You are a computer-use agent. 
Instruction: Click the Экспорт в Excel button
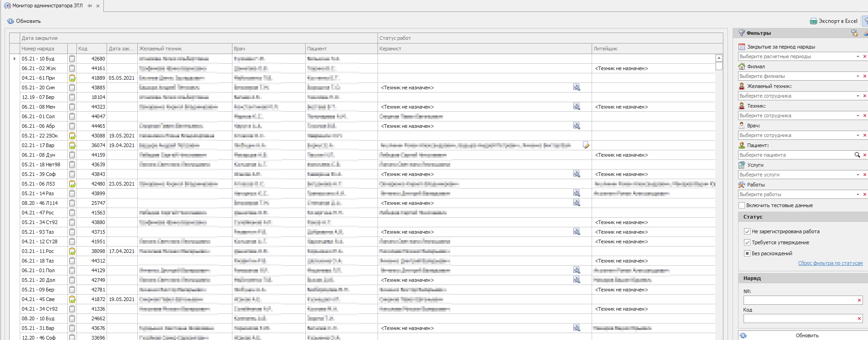(834, 21)
